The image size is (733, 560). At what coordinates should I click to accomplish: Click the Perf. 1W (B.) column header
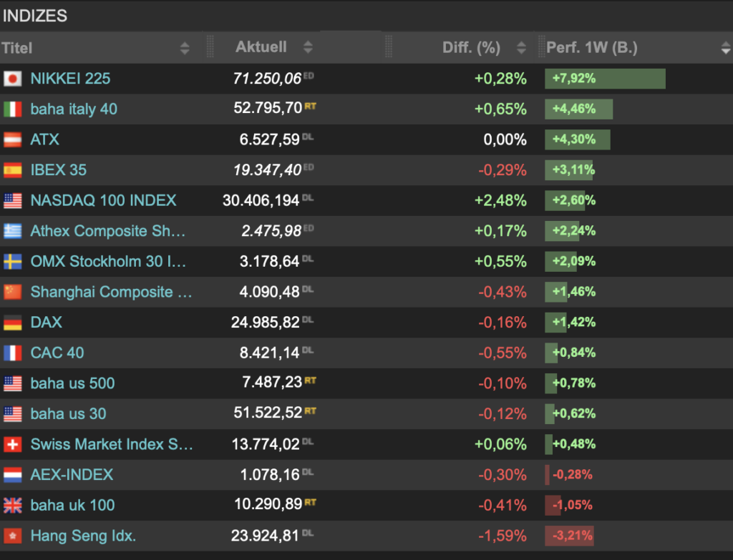[592, 48]
